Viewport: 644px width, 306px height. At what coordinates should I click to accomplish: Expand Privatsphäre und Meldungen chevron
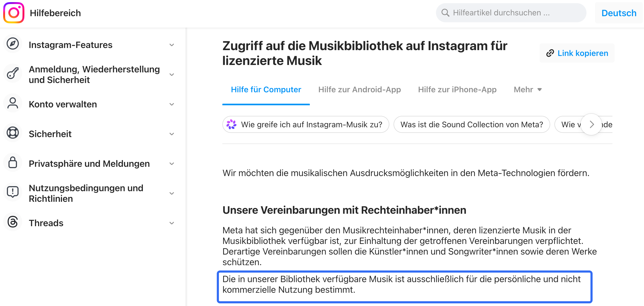[x=172, y=164]
